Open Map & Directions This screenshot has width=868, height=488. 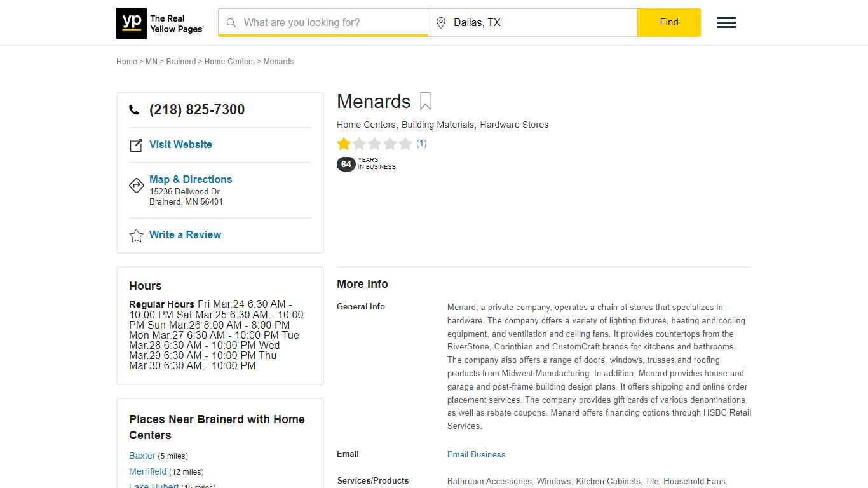(191, 179)
